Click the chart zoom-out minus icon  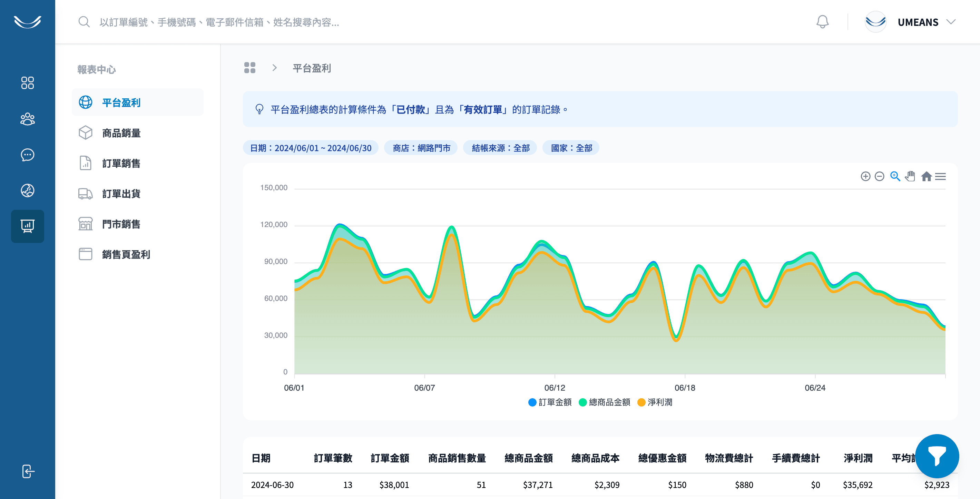tap(879, 176)
